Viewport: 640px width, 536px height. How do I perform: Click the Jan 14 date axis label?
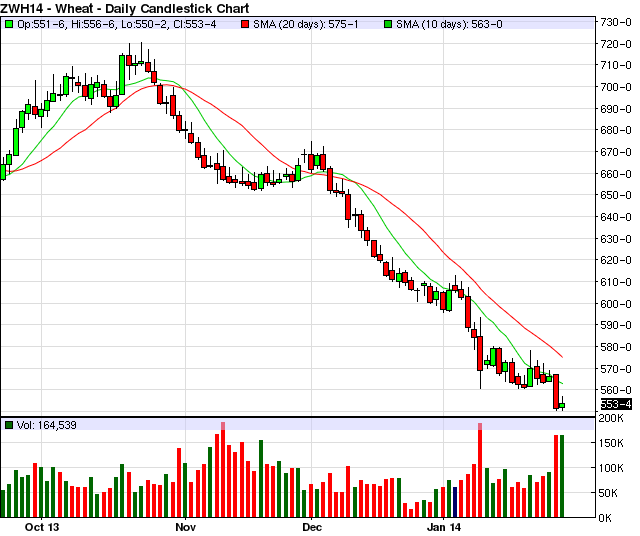click(444, 527)
